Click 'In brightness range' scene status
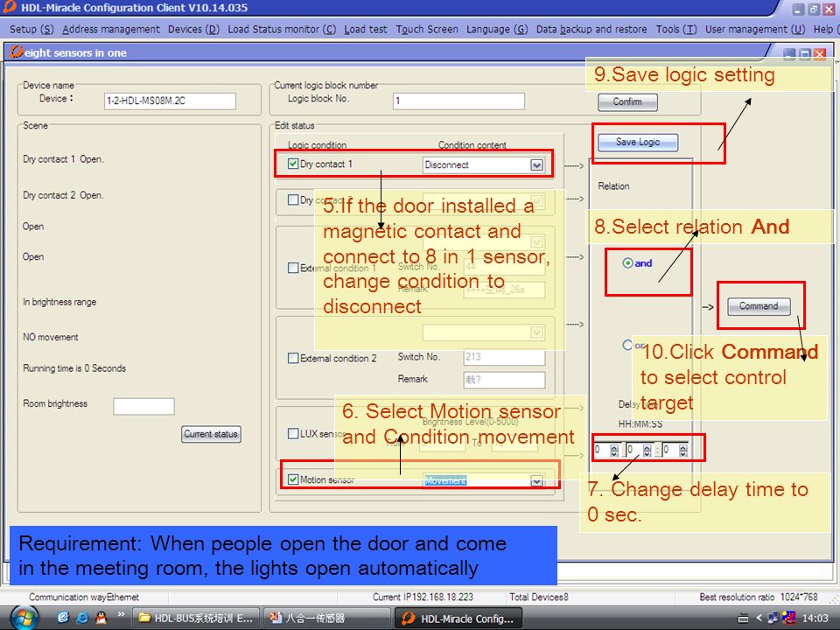The height and width of the screenshot is (630, 840). tap(59, 302)
